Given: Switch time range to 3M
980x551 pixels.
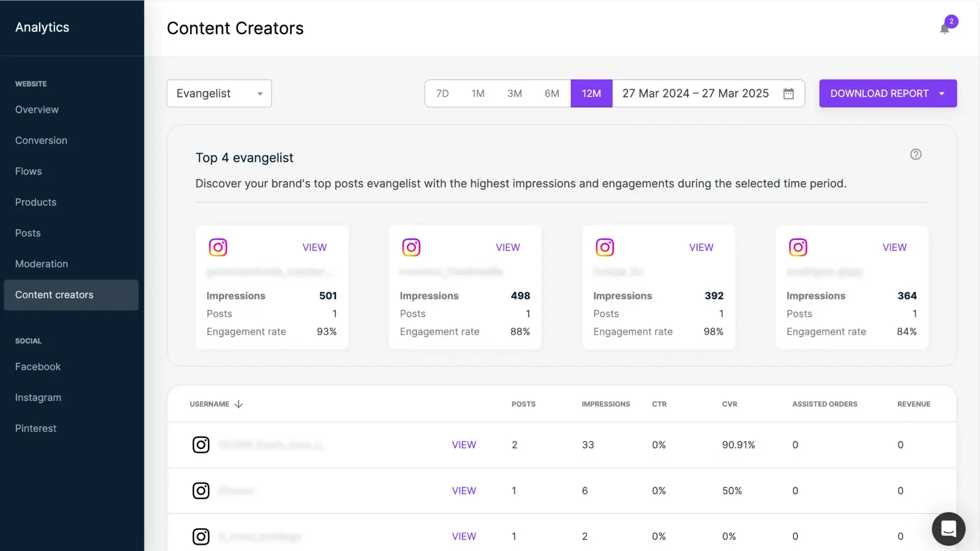Looking at the screenshot, I should pos(514,93).
